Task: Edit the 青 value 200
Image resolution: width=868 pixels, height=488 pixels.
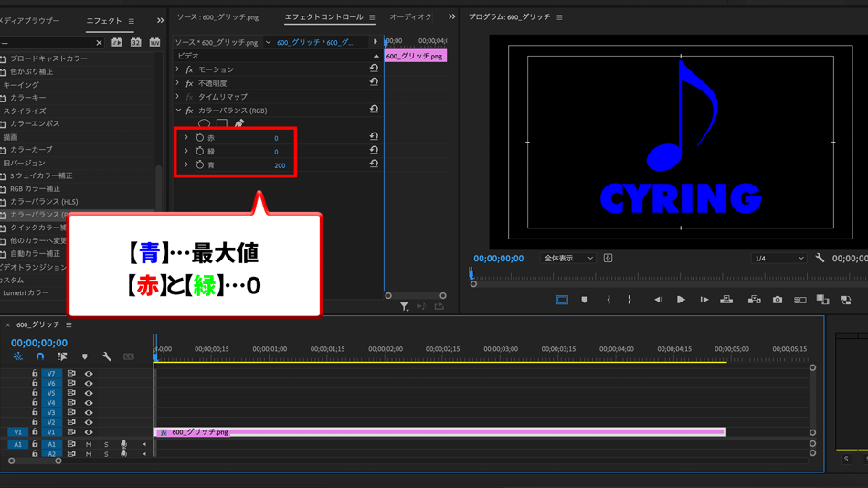Action: 280,165
